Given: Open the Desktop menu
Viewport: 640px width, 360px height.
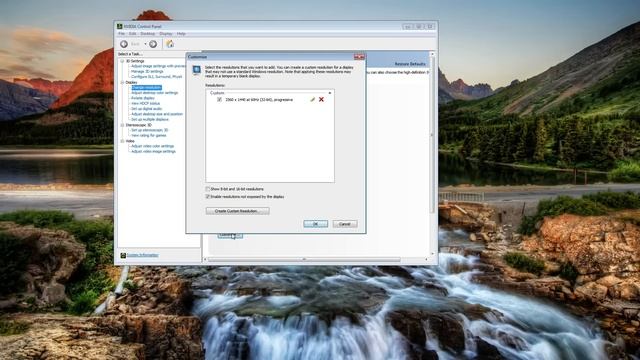Looking at the screenshot, I should (148, 33).
